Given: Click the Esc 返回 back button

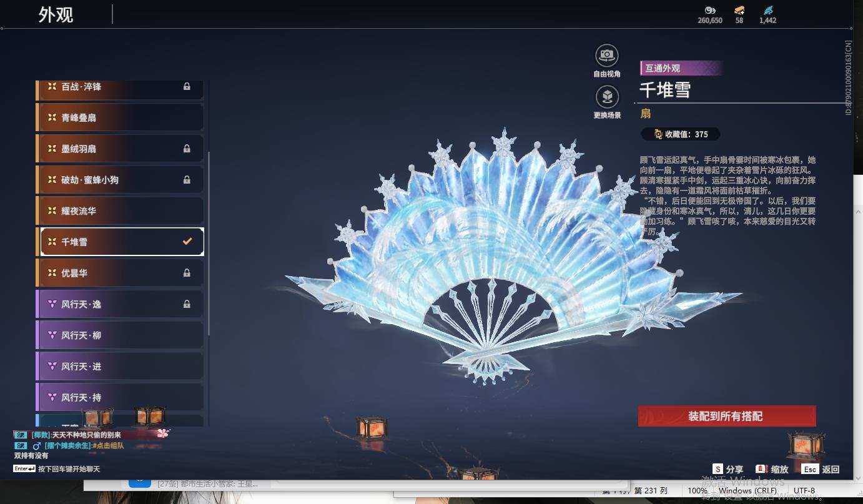Looking at the screenshot, I should coord(821,469).
